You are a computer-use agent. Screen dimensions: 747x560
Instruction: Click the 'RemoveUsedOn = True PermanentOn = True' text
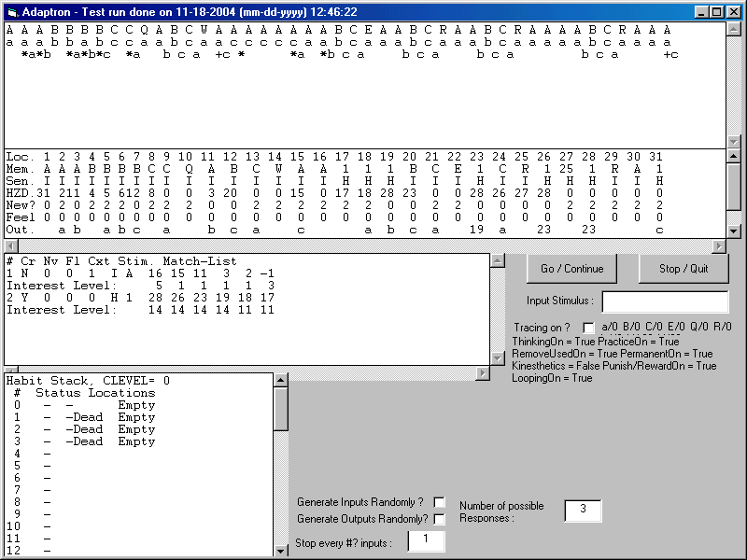click(613, 354)
